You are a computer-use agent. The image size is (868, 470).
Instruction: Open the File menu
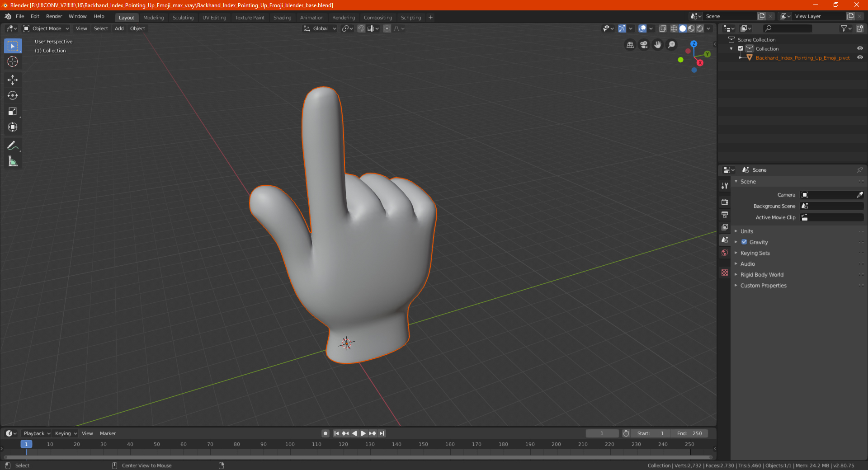tap(20, 16)
